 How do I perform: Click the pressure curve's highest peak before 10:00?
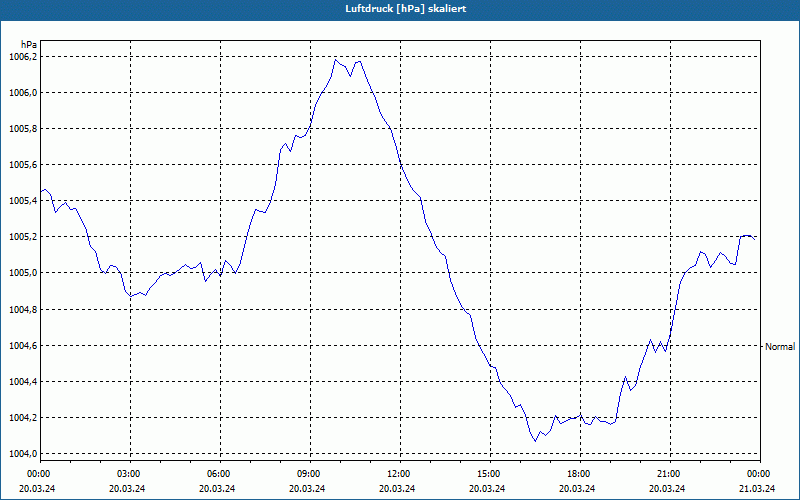pos(336,60)
